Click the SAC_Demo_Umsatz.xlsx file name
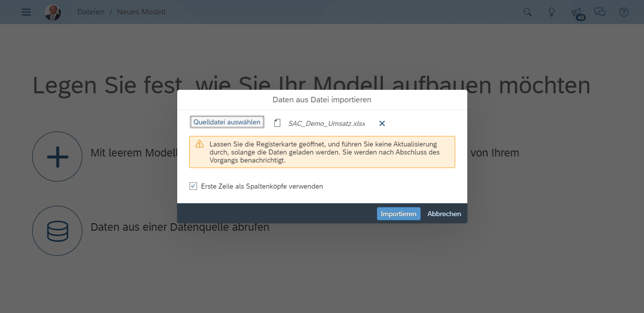 (327, 123)
